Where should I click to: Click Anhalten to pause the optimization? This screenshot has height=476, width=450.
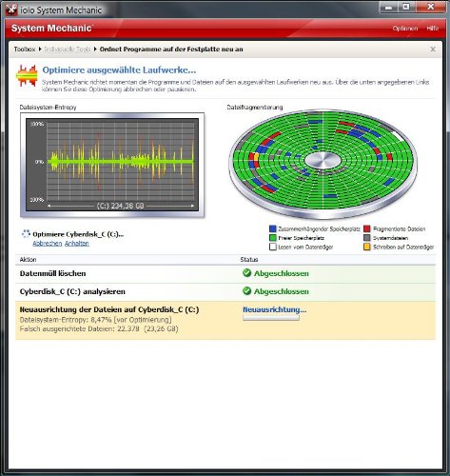coord(77,244)
